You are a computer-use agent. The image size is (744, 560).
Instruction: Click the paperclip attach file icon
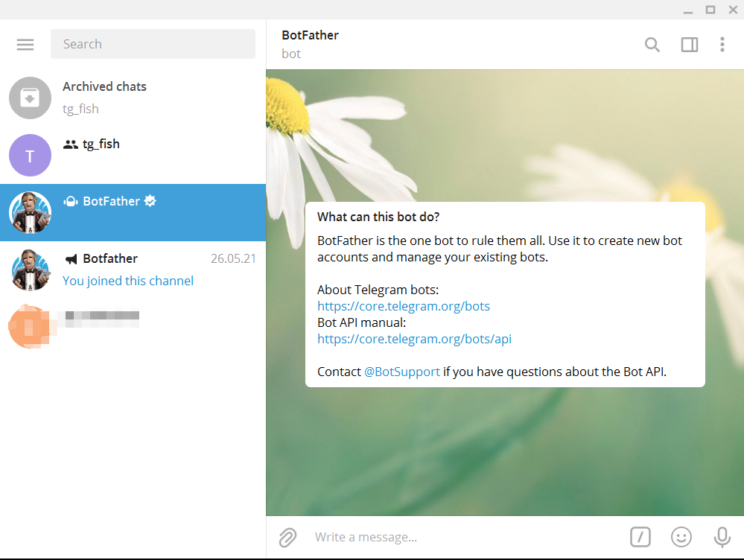[287, 537]
